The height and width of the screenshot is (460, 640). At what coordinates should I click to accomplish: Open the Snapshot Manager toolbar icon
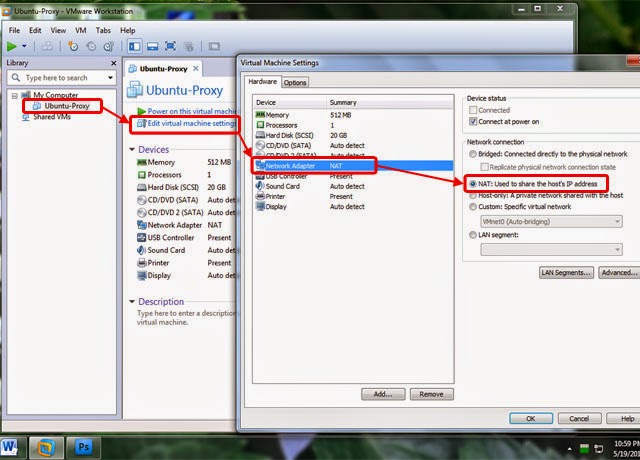tap(109, 47)
